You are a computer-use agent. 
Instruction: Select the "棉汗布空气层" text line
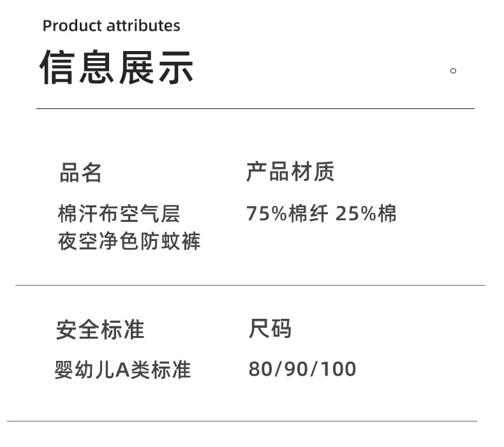pos(119,214)
